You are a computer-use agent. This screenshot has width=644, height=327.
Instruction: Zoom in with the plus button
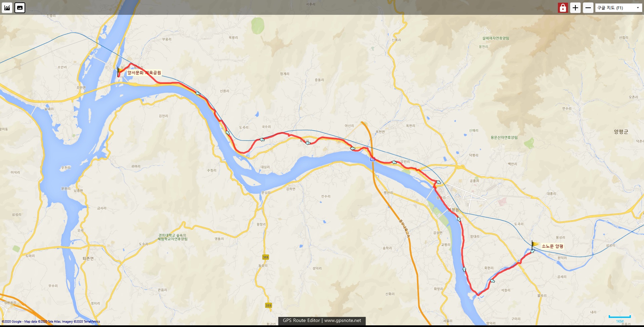pos(575,8)
